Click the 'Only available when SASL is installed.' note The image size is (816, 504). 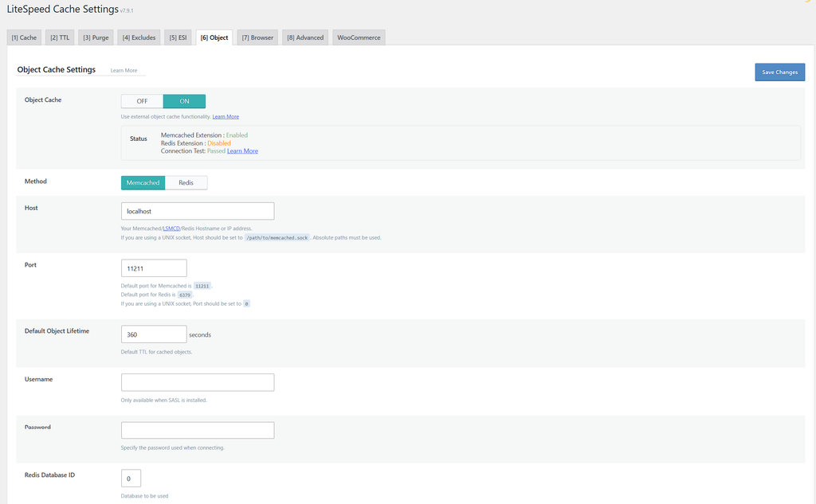tap(164, 400)
